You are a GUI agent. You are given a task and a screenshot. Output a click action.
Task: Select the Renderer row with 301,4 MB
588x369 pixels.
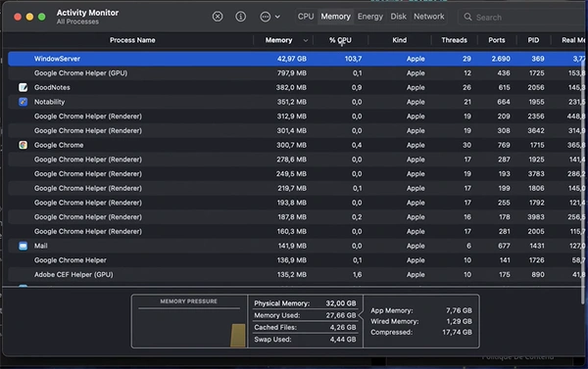point(296,131)
